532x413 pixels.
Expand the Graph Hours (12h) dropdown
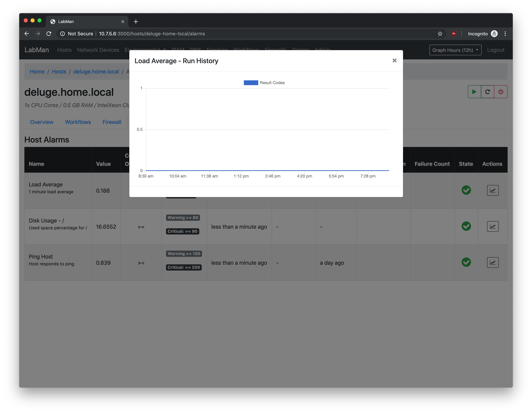(455, 50)
